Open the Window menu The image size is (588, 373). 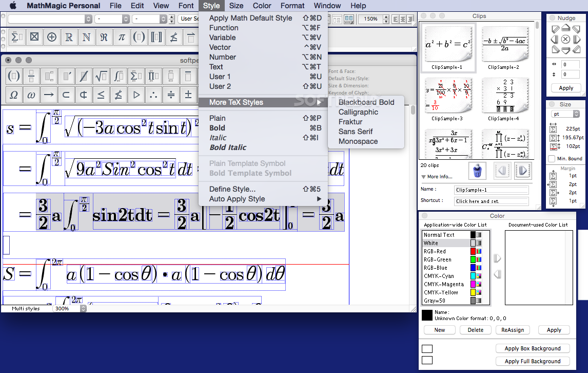coord(327,6)
